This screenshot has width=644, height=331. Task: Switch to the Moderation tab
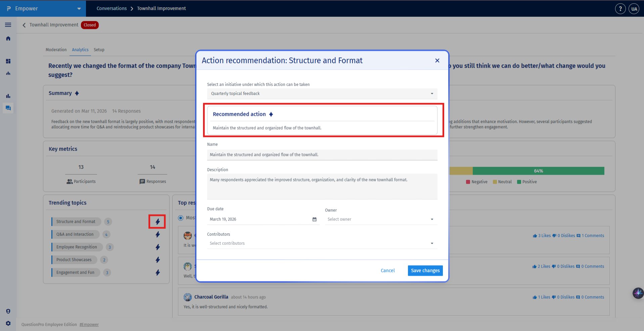pos(56,50)
